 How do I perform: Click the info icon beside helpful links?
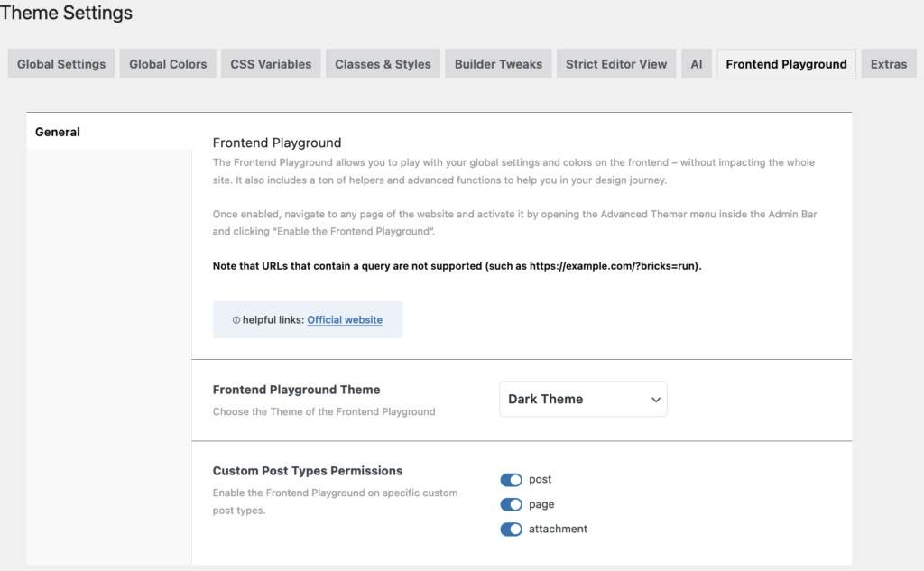point(236,320)
